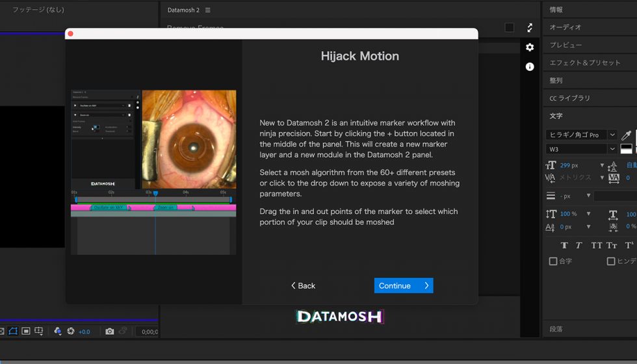
Task: Toggle faux italic T button
Action: tap(579, 246)
